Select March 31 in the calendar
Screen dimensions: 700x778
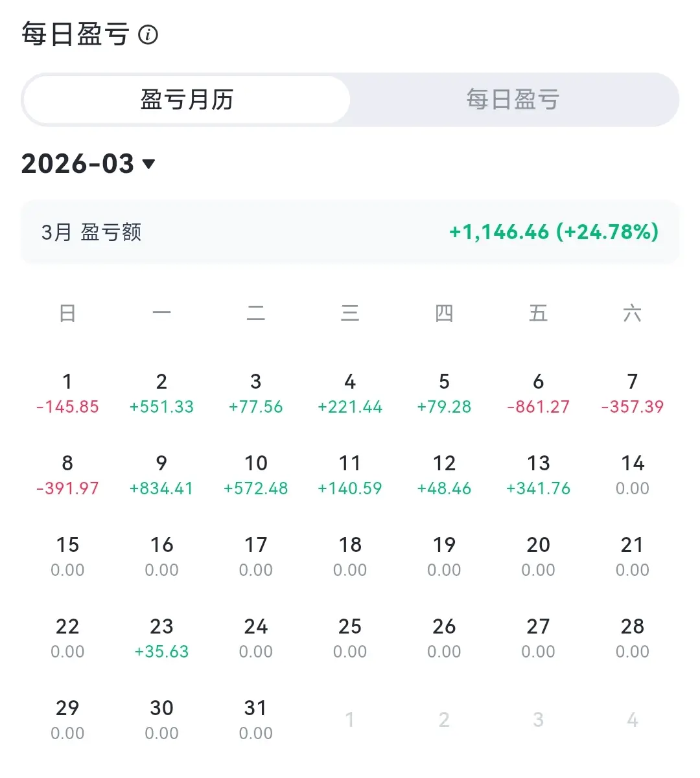coord(255,720)
